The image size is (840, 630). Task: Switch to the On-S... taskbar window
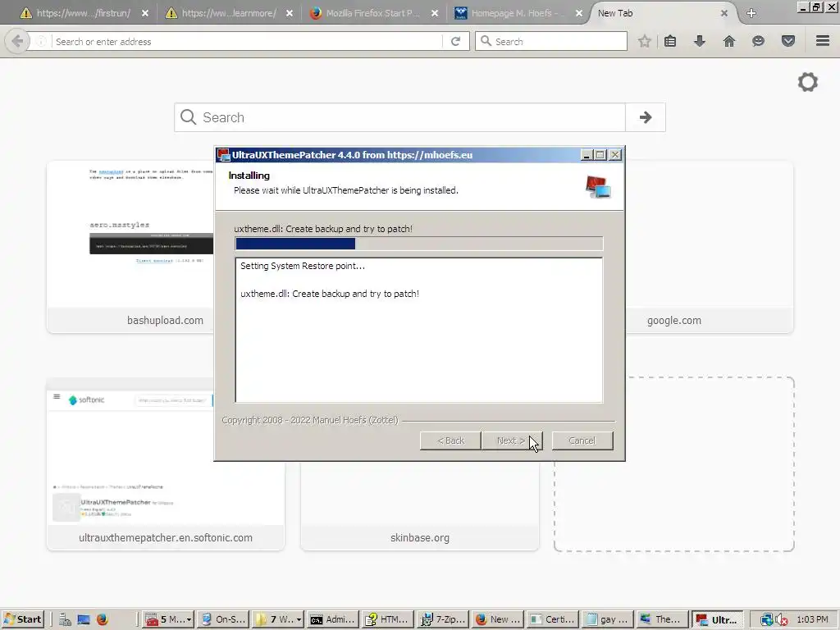223,619
